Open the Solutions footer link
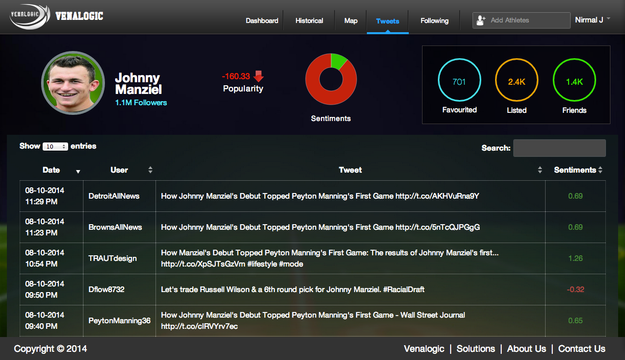The image size is (625, 360). [x=476, y=349]
